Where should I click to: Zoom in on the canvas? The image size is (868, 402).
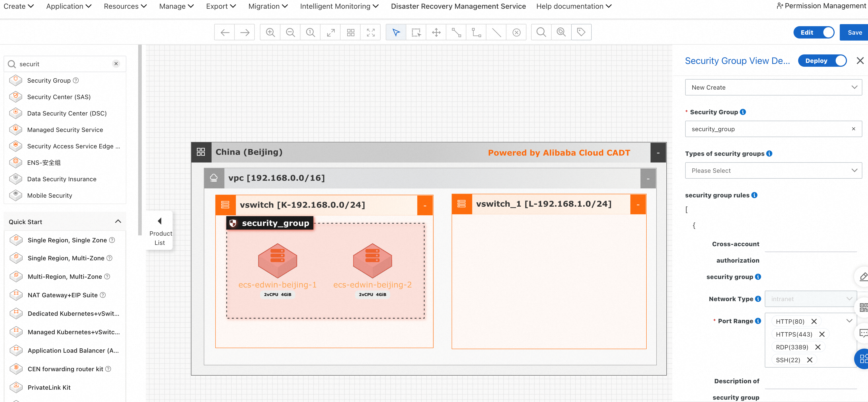click(270, 32)
